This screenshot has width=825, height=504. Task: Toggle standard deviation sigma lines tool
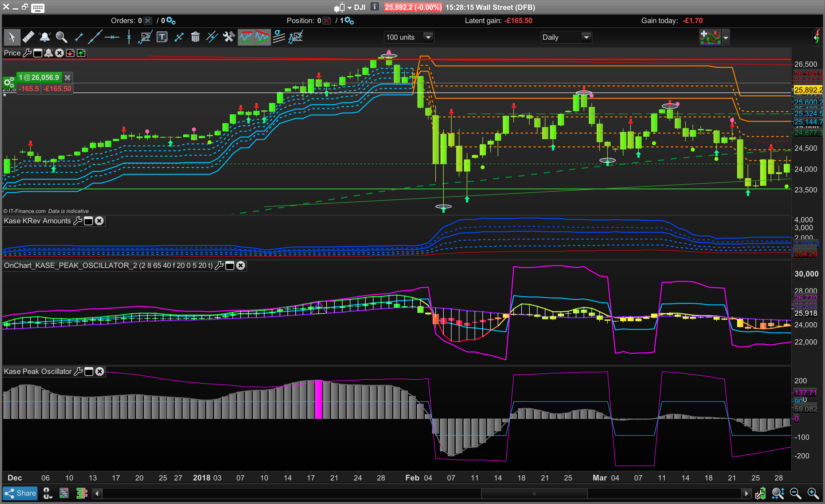[279, 37]
